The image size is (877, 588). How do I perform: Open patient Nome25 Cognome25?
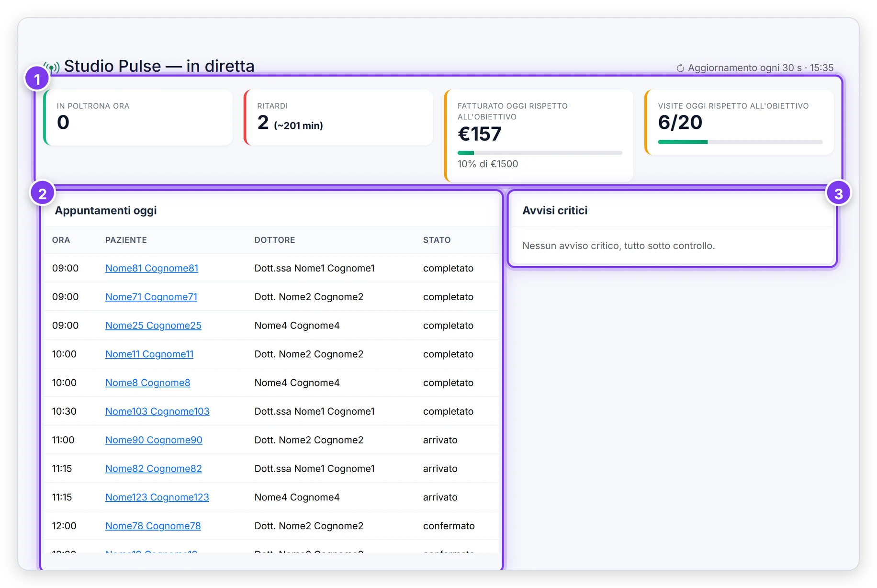click(x=153, y=326)
